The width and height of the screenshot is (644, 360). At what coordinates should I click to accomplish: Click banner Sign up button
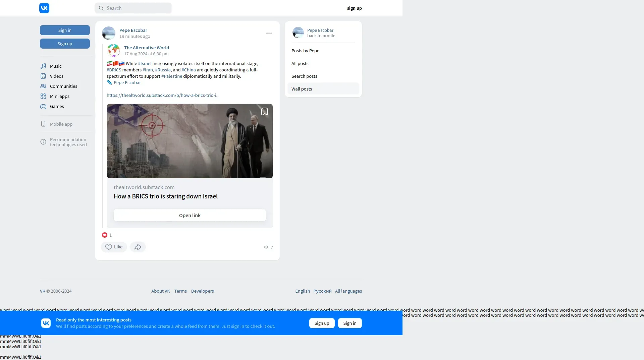(x=322, y=323)
